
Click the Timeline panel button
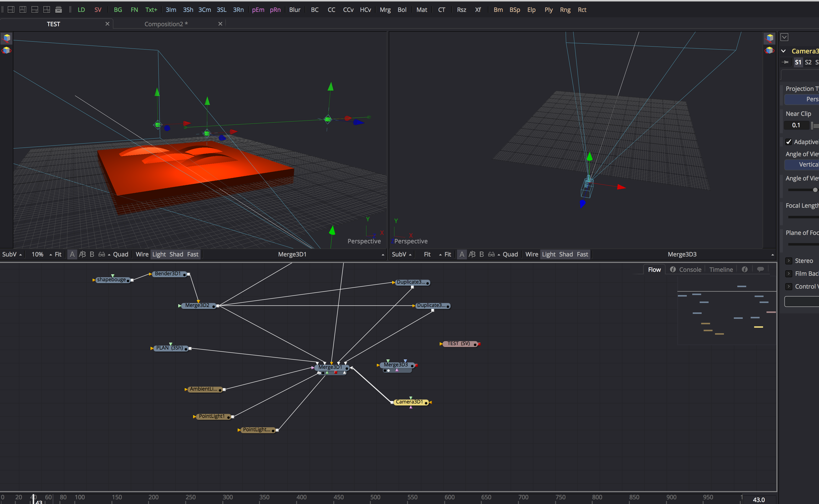point(720,270)
